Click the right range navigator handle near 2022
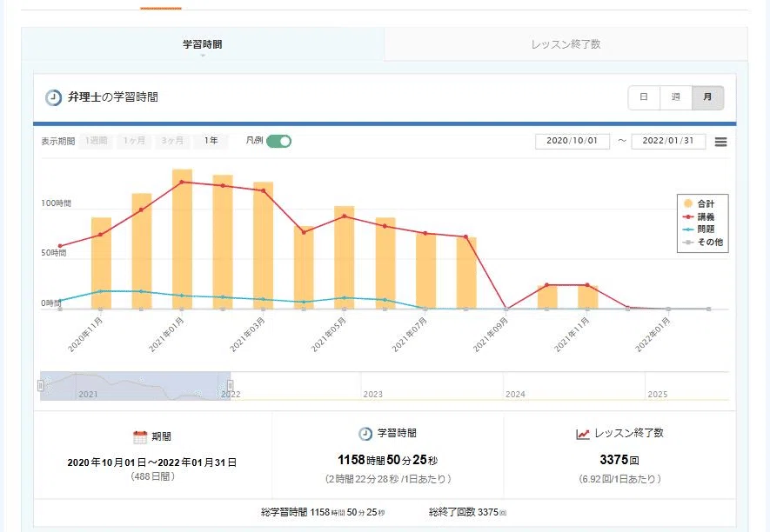 pyautogui.click(x=230, y=386)
